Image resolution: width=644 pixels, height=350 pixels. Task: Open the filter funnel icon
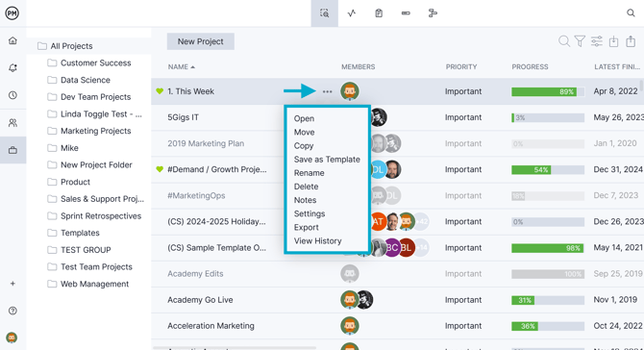point(580,41)
